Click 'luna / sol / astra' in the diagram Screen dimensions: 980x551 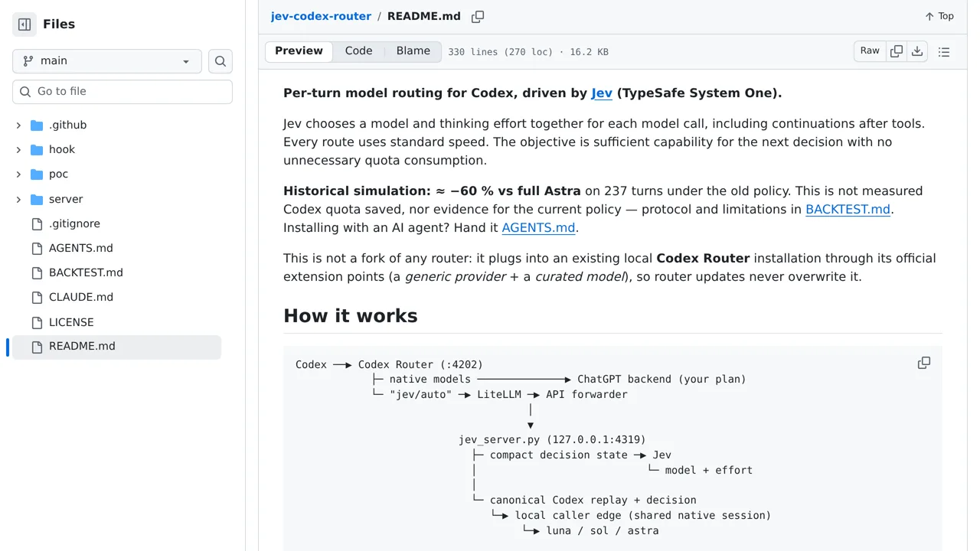click(603, 531)
